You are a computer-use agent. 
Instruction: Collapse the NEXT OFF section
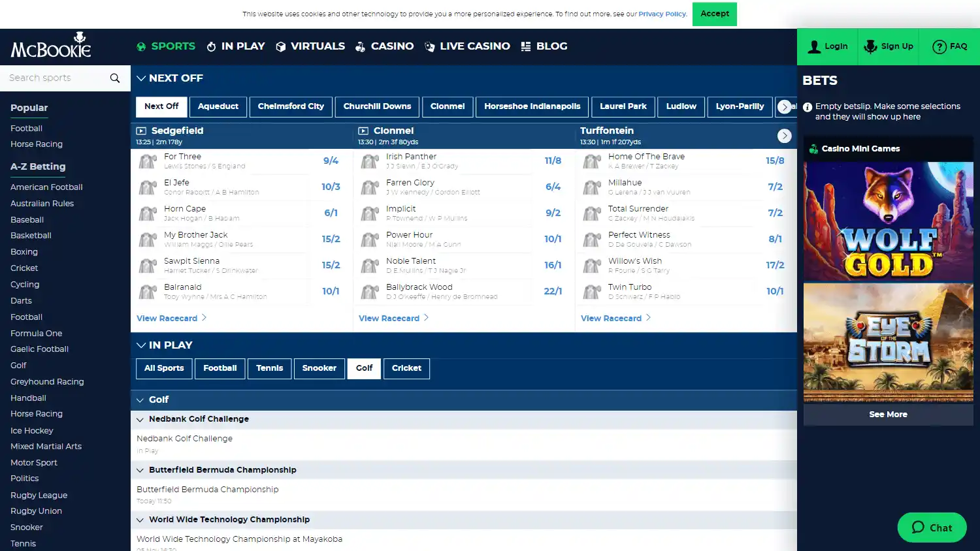click(140, 78)
